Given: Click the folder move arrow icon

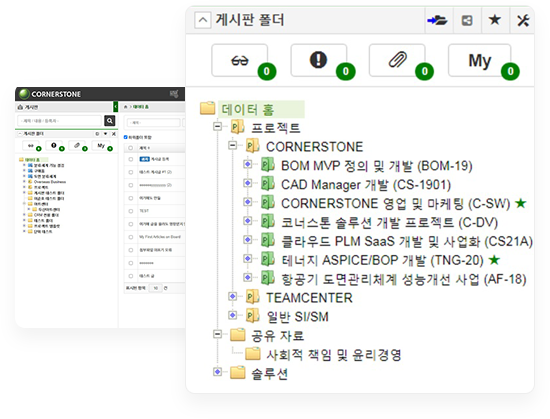Looking at the screenshot, I should (437, 20).
